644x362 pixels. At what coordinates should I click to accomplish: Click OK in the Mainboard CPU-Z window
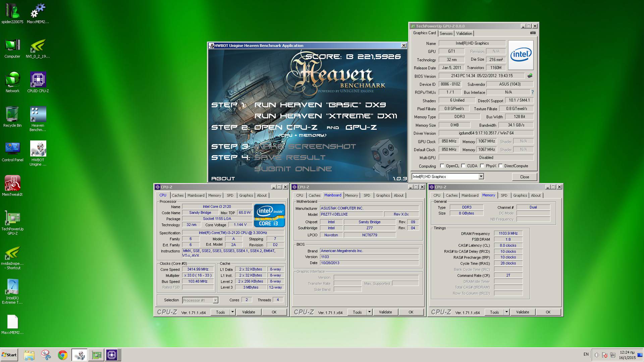(411, 312)
